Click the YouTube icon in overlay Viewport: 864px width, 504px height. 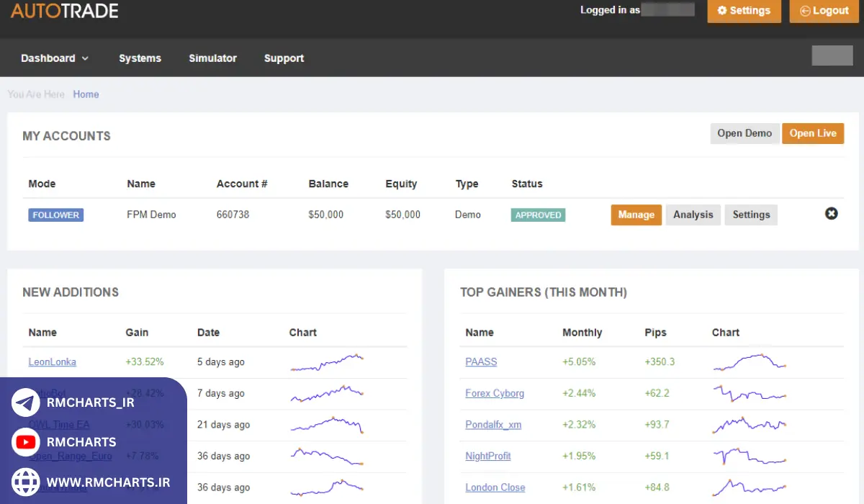tap(26, 442)
